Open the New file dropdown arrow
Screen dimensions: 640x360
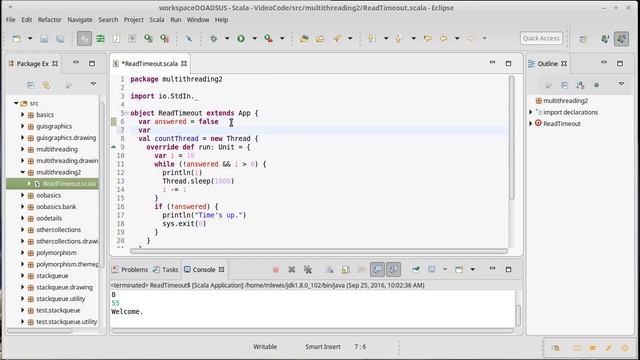[x=30, y=38]
